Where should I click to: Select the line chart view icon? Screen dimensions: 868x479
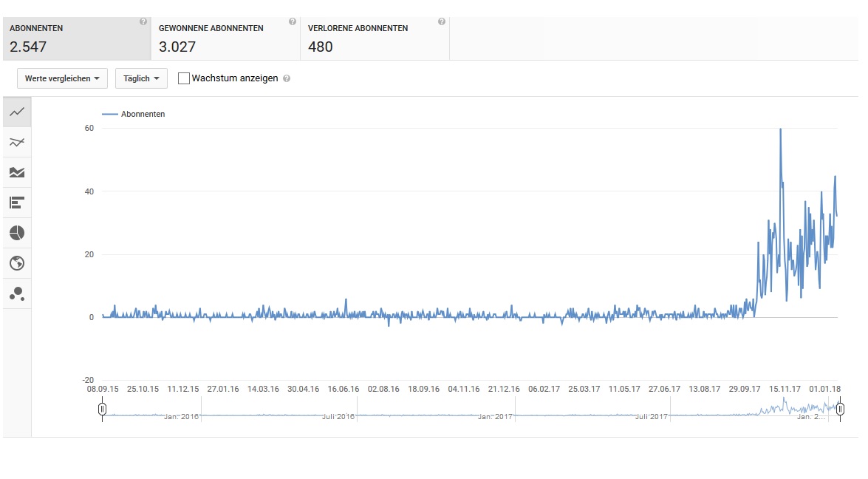(17, 112)
